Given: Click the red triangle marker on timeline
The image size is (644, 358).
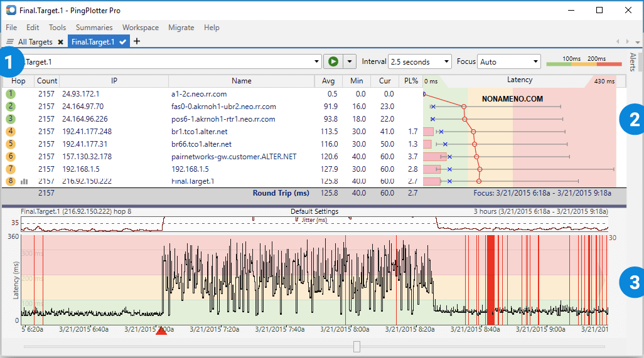Looking at the screenshot, I should point(161,330).
